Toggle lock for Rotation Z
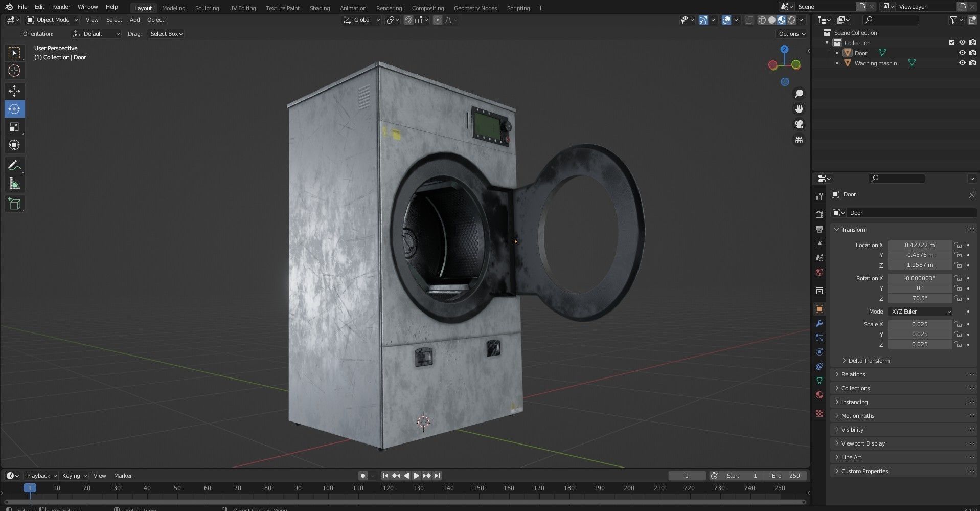Screen dimensions: 980x511 [x=958, y=298]
